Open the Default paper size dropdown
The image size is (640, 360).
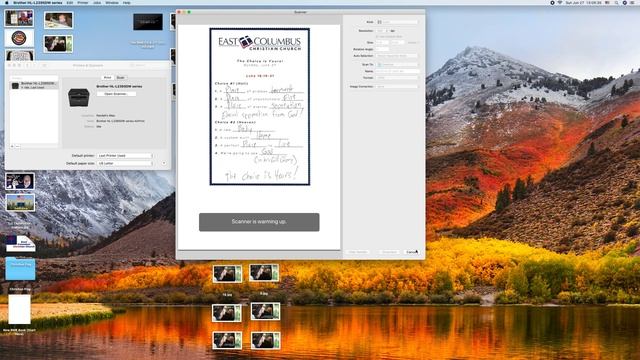pos(124,163)
